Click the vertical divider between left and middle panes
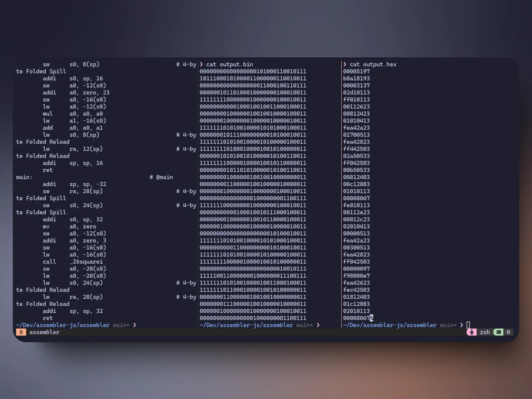 coord(197,194)
